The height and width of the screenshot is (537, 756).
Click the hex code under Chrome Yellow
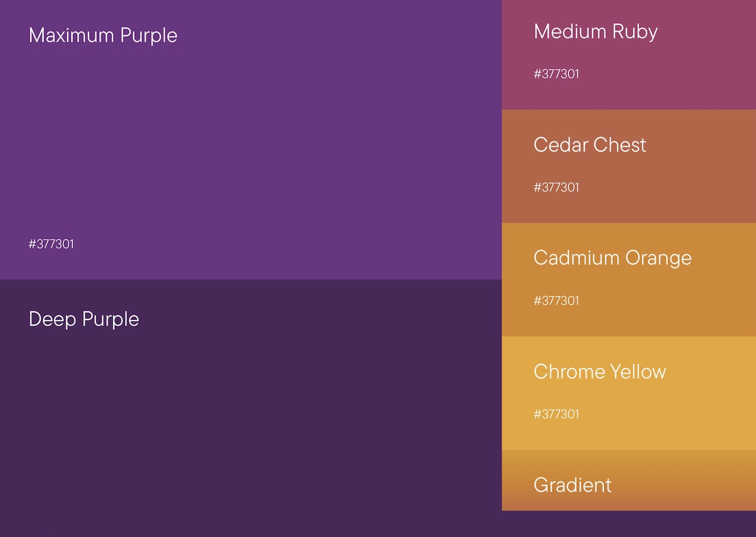556,415
